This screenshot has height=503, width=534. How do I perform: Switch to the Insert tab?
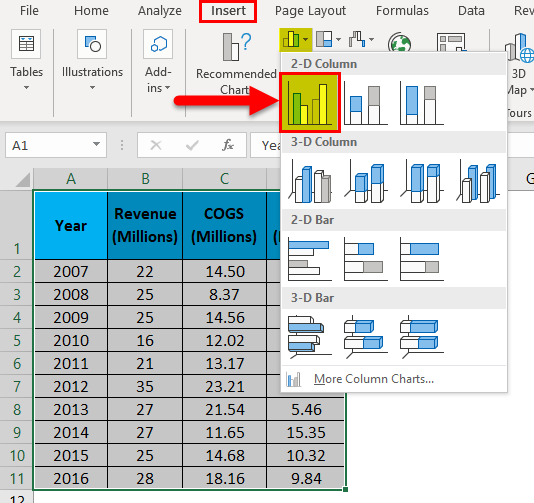tap(228, 11)
